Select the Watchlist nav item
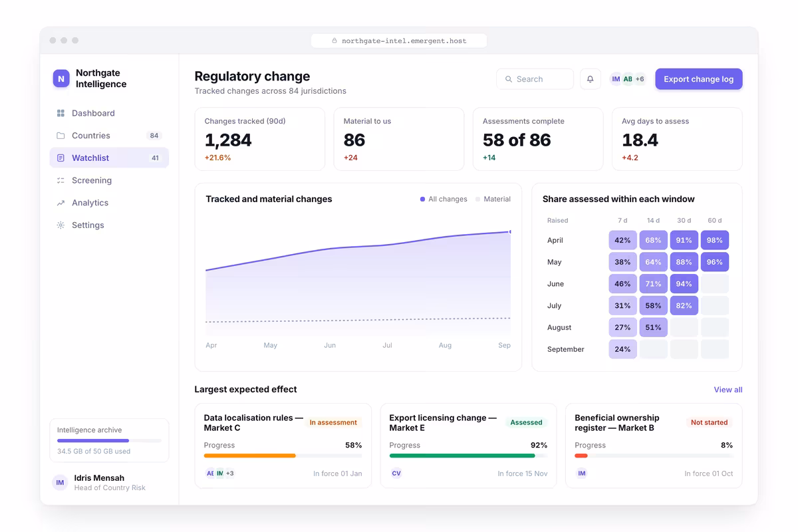Screen dimensions: 798x532 click(x=109, y=158)
